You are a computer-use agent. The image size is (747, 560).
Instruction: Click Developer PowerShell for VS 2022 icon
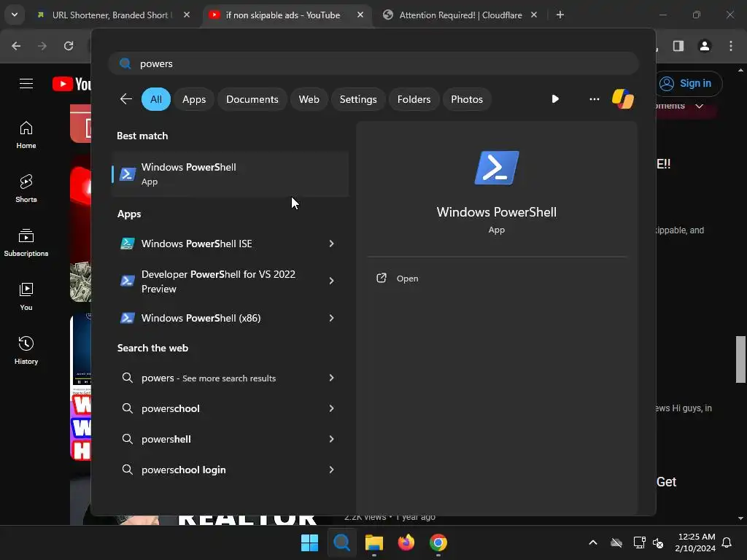tap(127, 281)
